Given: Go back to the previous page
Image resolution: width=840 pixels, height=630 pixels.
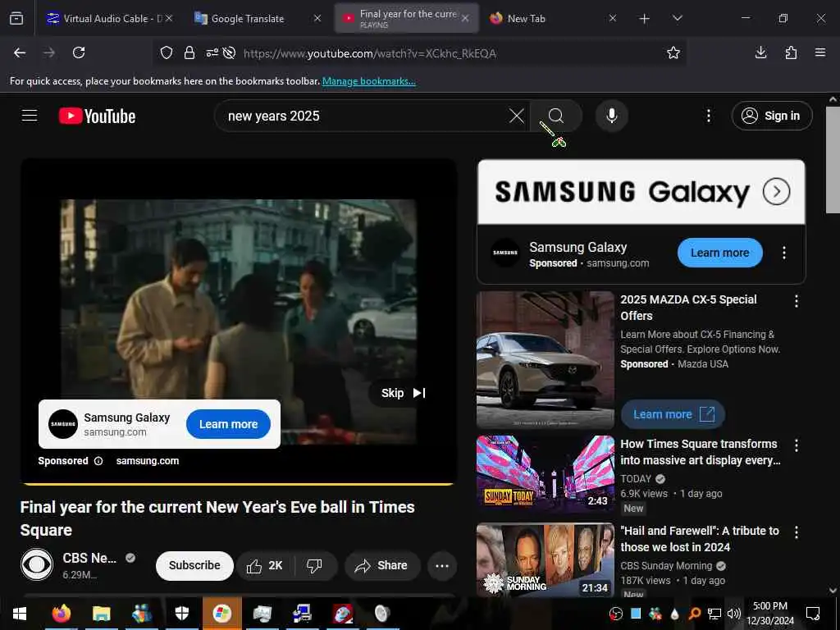Looking at the screenshot, I should pos(20,52).
